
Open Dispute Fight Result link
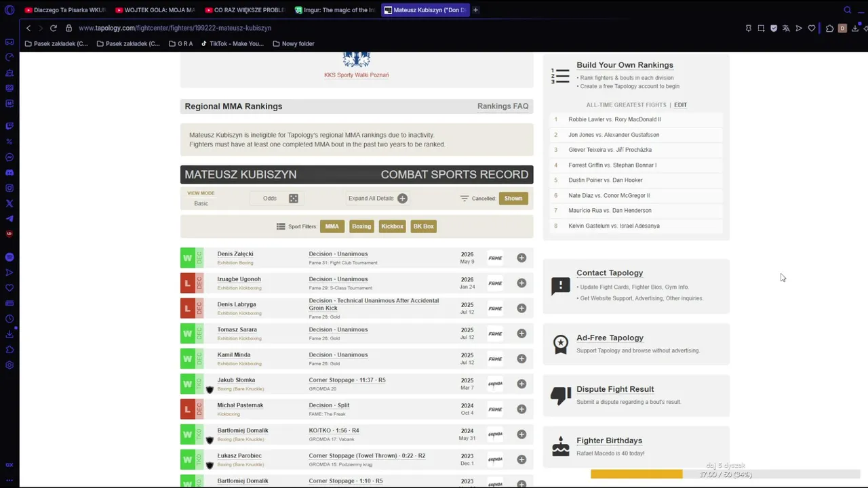(x=615, y=389)
